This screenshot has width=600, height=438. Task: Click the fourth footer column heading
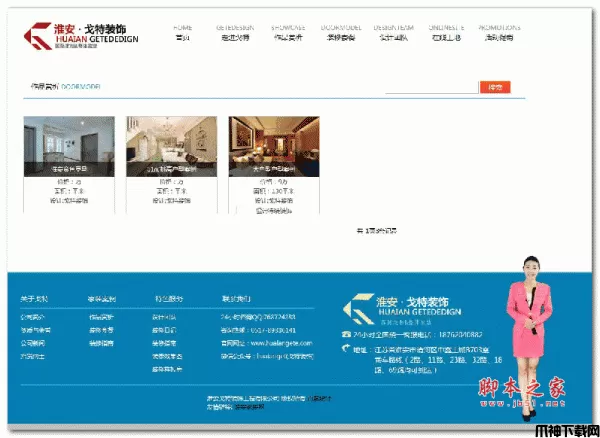coord(236,299)
